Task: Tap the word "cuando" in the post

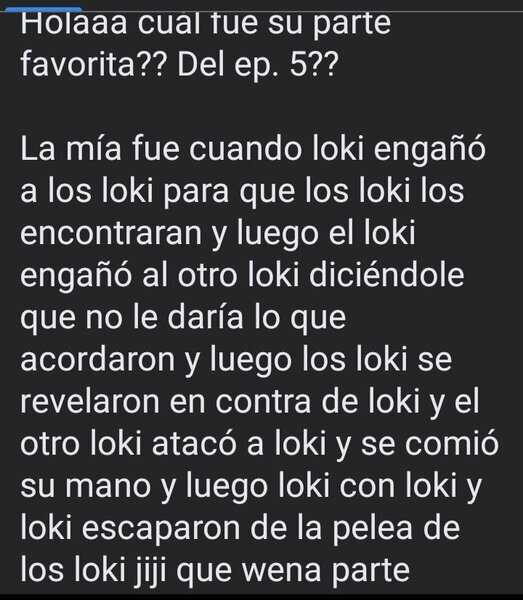Action: (245, 148)
